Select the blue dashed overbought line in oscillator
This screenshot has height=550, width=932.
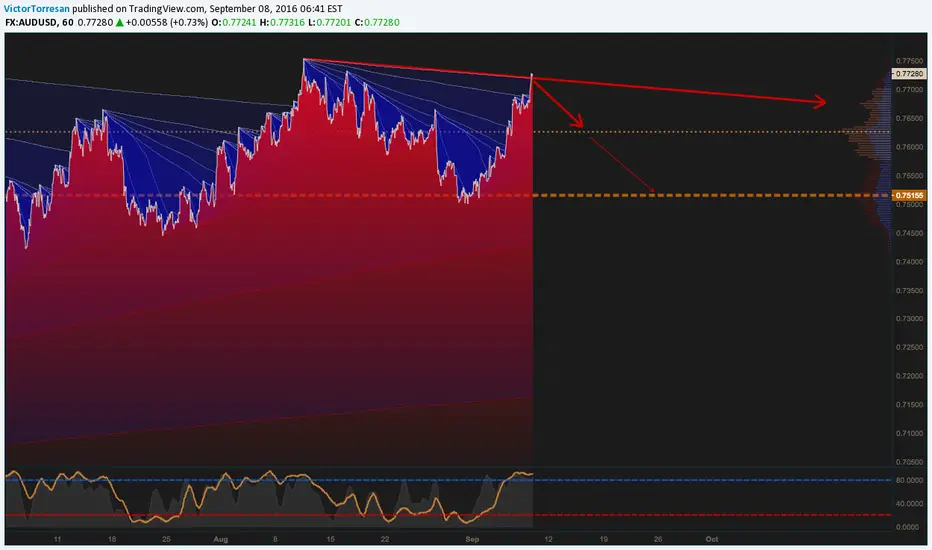pos(448,480)
